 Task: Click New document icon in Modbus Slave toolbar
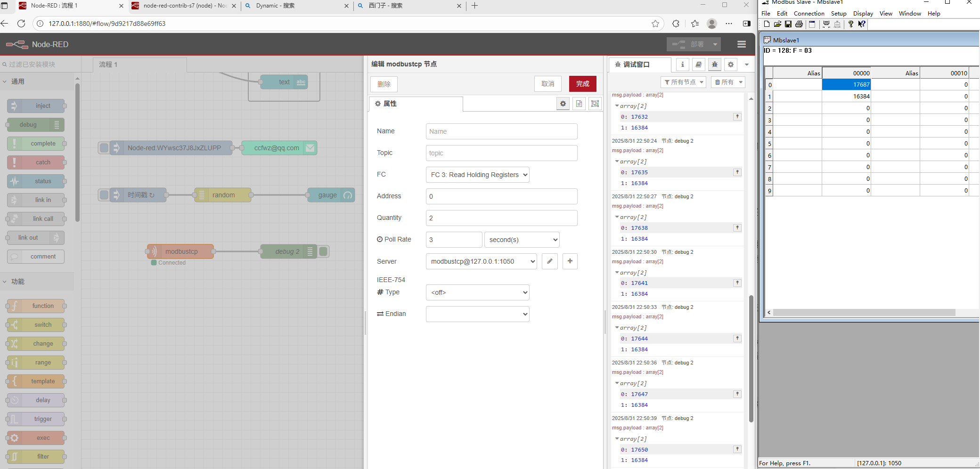point(767,24)
